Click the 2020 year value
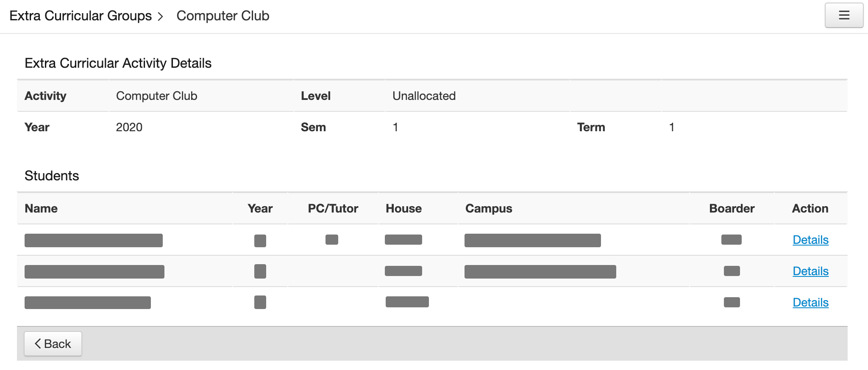The width and height of the screenshot is (868, 370). (x=129, y=127)
